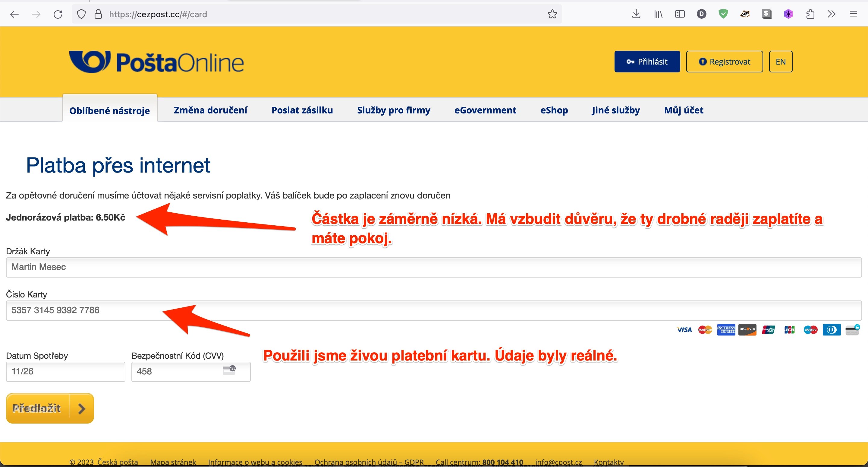The image size is (868, 467).
Task: Click the Maestro card logo
Action: click(x=810, y=330)
